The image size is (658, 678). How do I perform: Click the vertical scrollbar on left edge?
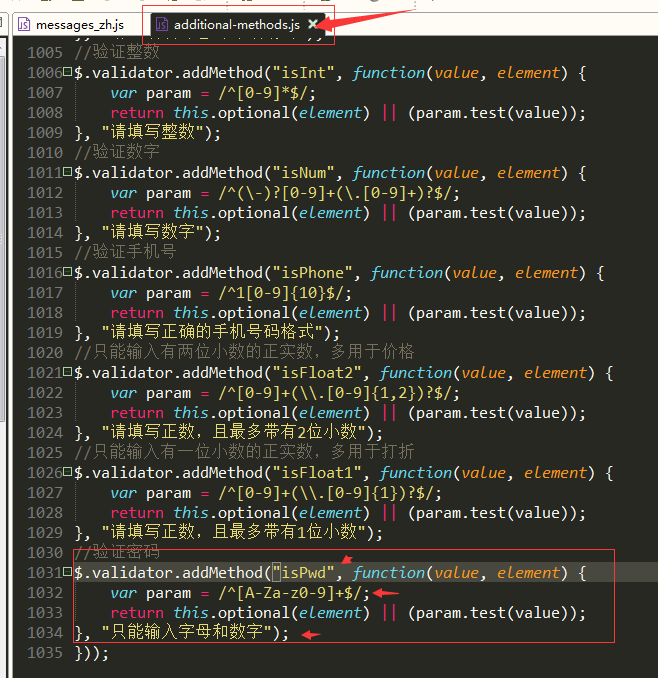point(2,238)
